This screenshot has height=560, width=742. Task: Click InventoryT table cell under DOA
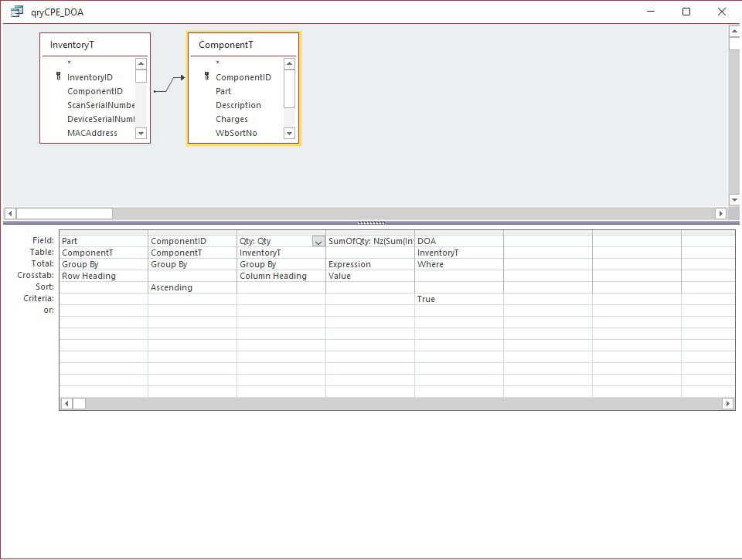(x=459, y=253)
